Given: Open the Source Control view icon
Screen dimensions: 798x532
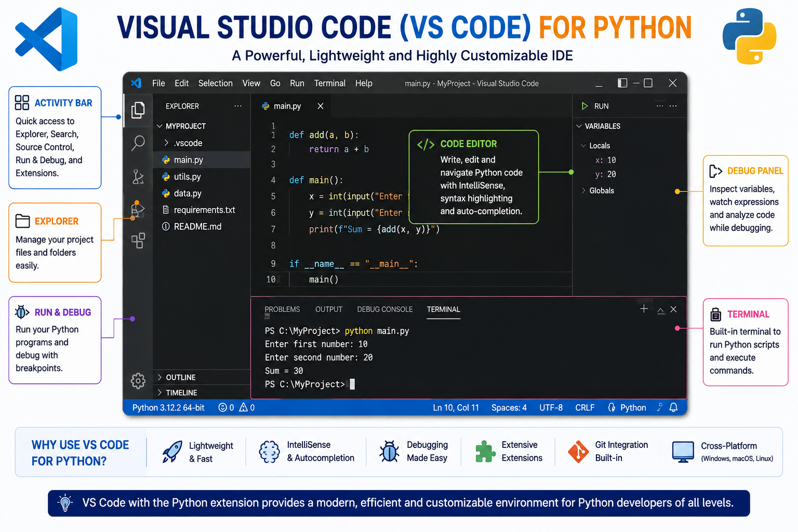Looking at the screenshot, I should click(x=138, y=177).
